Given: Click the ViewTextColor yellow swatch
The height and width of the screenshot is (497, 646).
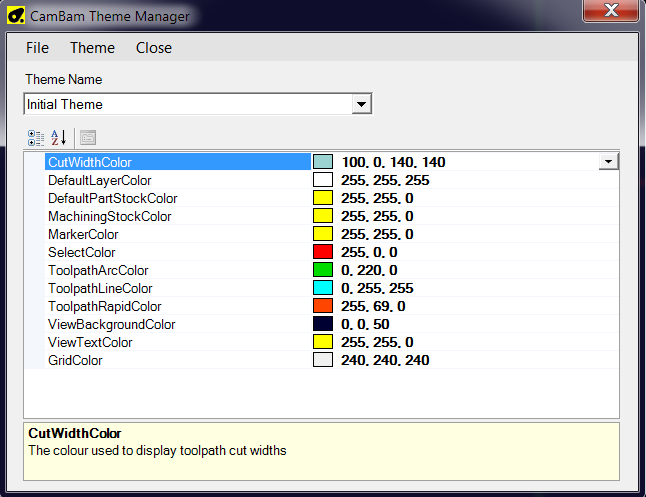Looking at the screenshot, I should tap(323, 342).
